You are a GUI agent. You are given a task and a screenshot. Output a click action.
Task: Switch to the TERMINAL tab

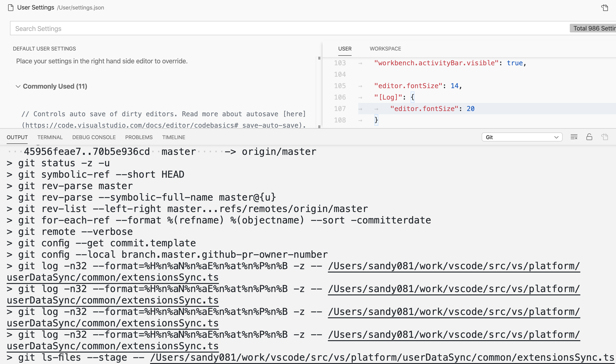pos(50,137)
